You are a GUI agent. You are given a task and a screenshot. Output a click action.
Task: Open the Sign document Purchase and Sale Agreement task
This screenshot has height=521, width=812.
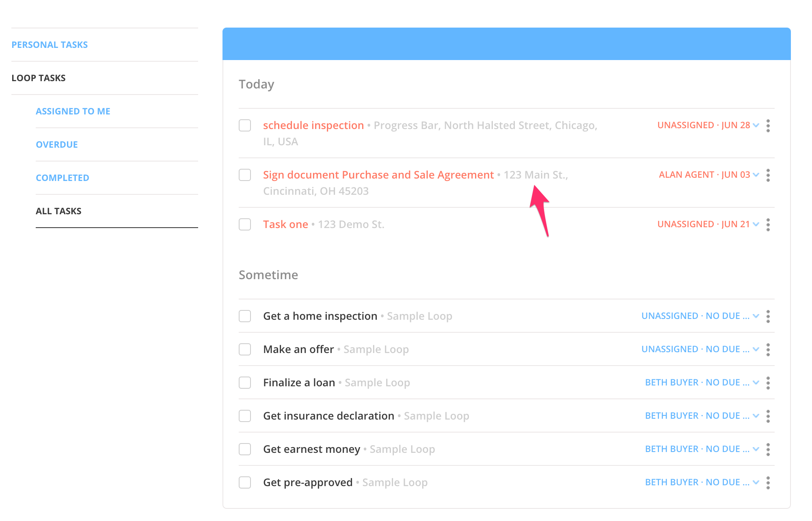378,175
